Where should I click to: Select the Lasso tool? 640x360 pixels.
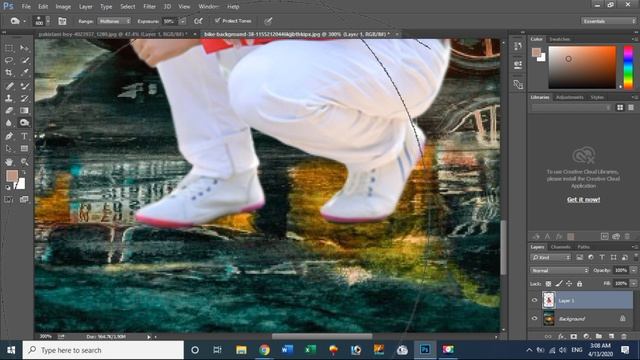9,60
